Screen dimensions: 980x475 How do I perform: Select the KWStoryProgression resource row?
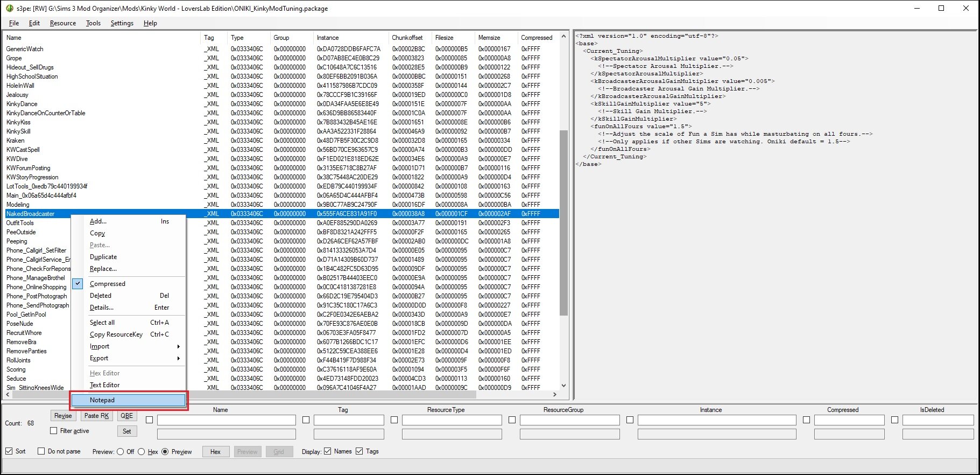[281, 177]
